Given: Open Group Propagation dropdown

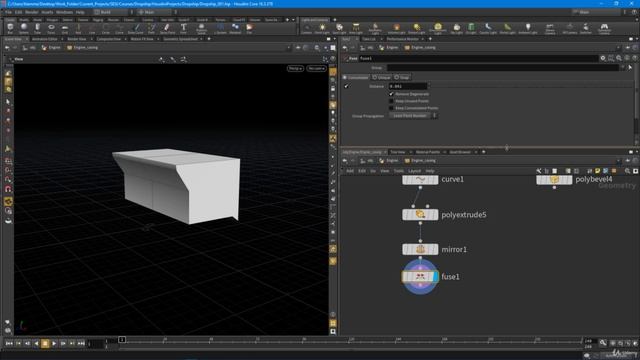Looking at the screenshot, I should click(413, 116).
